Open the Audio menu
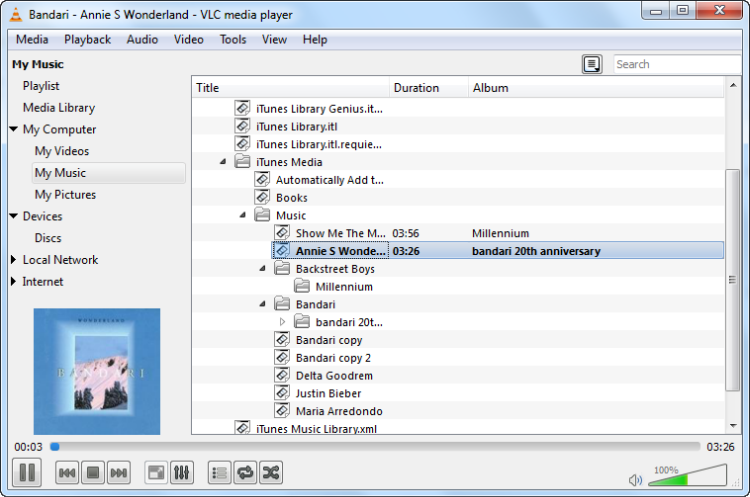This screenshot has height=497, width=750. pyautogui.click(x=142, y=40)
